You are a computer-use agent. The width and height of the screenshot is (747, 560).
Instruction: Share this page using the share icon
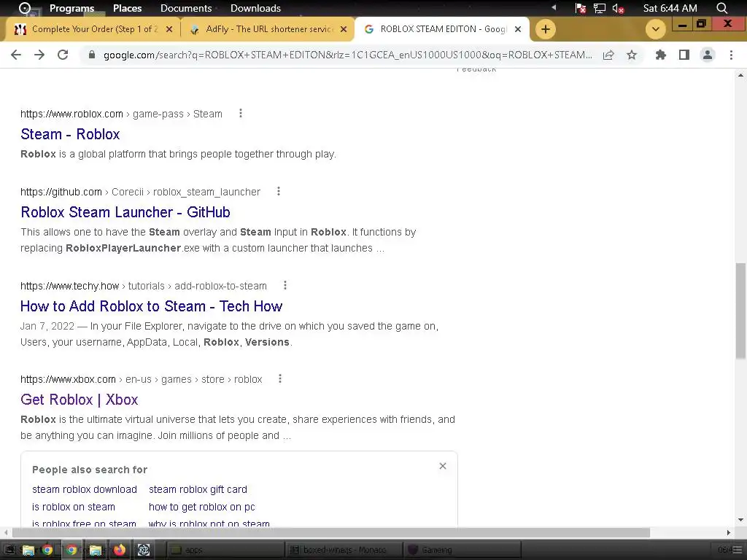pyautogui.click(x=608, y=55)
